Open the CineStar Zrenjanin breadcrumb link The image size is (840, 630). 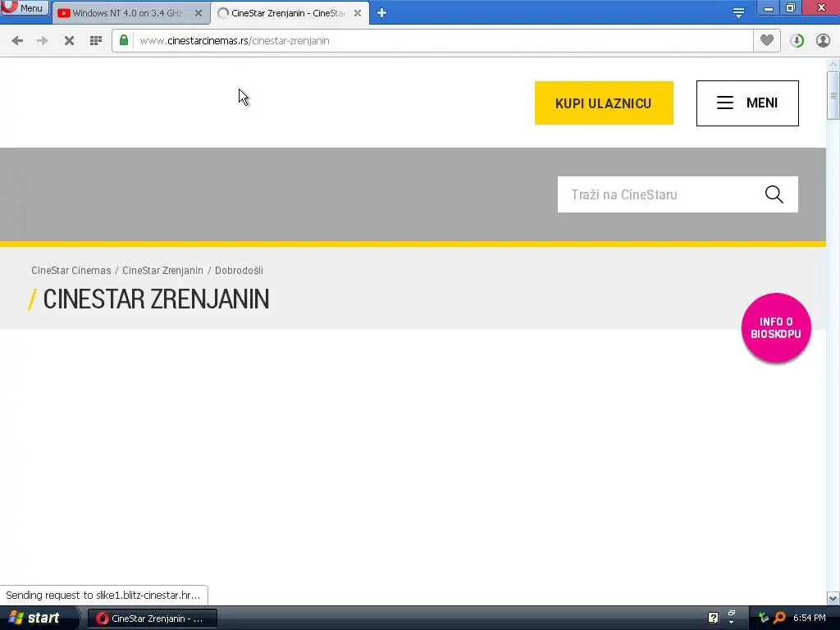pos(163,271)
